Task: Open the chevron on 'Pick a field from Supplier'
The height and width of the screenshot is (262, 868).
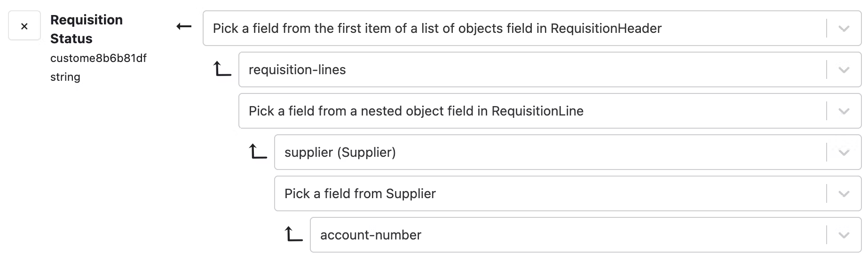Action: pyautogui.click(x=844, y=194)
